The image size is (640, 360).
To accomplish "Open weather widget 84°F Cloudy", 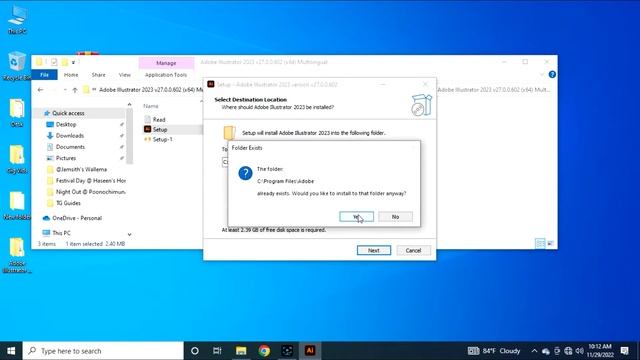I will coord(494,351).
